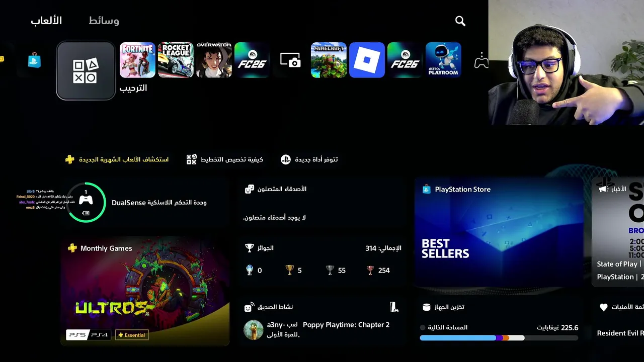Click the PS5 console icon in friend activity
The height and width of the screenshot is (362, 644).
(394, 307)
